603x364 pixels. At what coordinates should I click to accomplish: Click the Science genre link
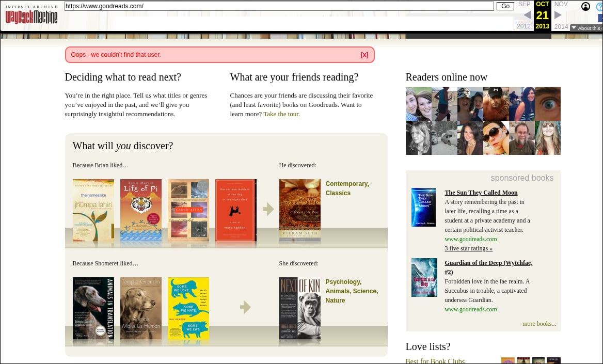click(366, 291)
